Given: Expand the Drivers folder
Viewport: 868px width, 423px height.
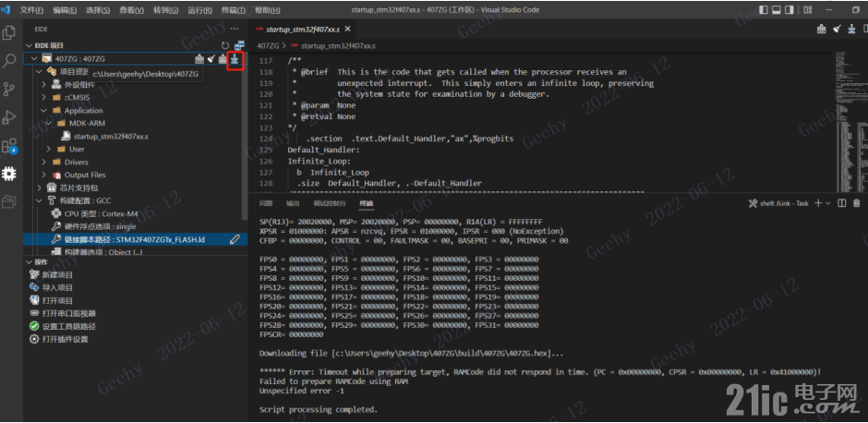Looking at the screenshot, I should tap(43, 163).
